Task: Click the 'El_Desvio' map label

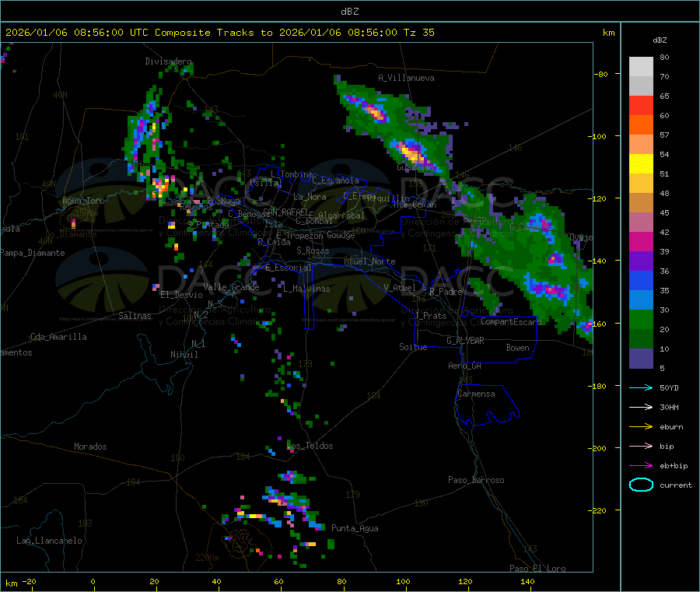Action: tap(181, 295)
